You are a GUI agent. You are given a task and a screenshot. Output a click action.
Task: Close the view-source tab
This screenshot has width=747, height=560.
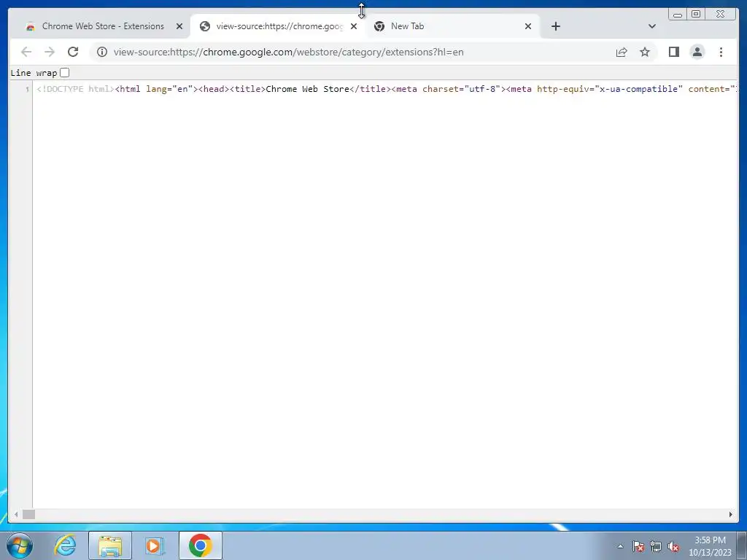point(354,26)
